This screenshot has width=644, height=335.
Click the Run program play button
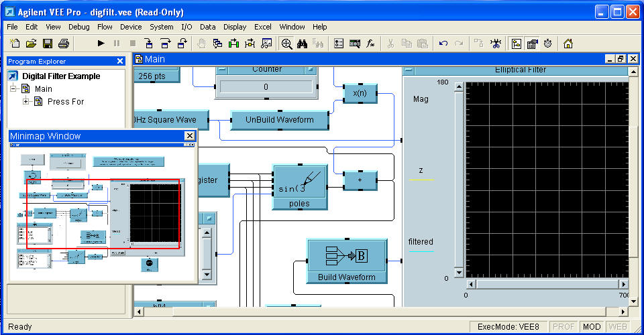coord(101,44)
